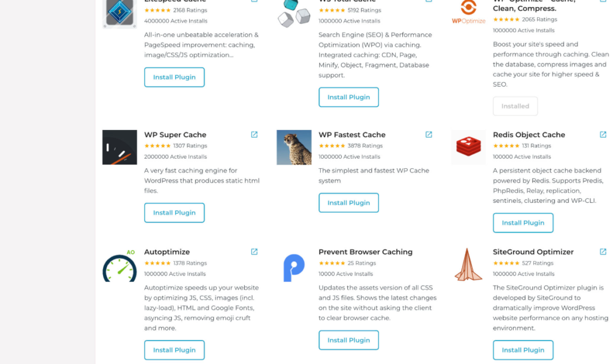Install the Redis Object Cache plugin
Screen dimensions: 613x364
click(x=523, y=223)
